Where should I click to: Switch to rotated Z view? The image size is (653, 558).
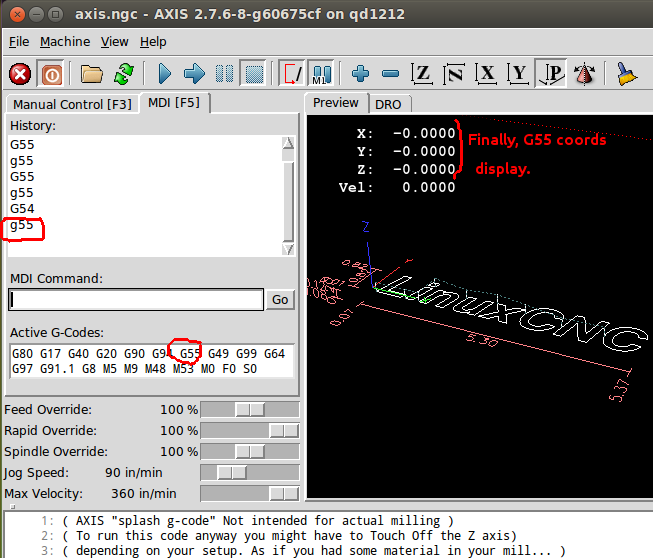pos(454,74)
